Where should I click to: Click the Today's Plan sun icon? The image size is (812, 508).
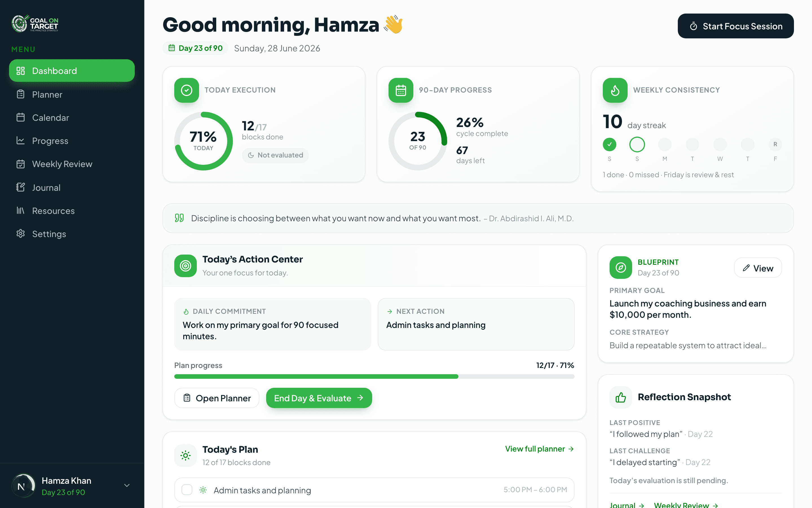pos(185,456)
